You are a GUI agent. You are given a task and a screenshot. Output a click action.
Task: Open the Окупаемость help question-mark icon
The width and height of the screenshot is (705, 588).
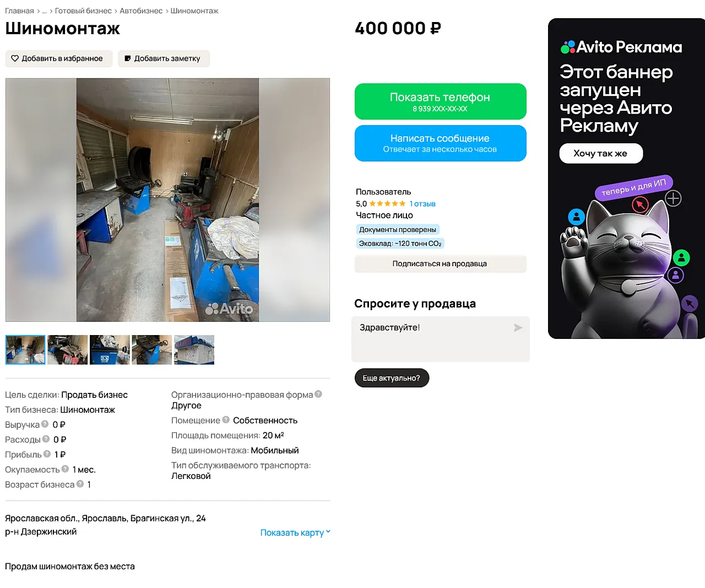[x=66, y=469]
